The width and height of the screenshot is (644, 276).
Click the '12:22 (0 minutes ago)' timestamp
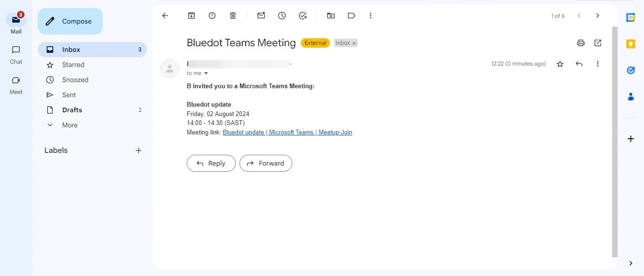pyautogui.click(x=519, y=64)
